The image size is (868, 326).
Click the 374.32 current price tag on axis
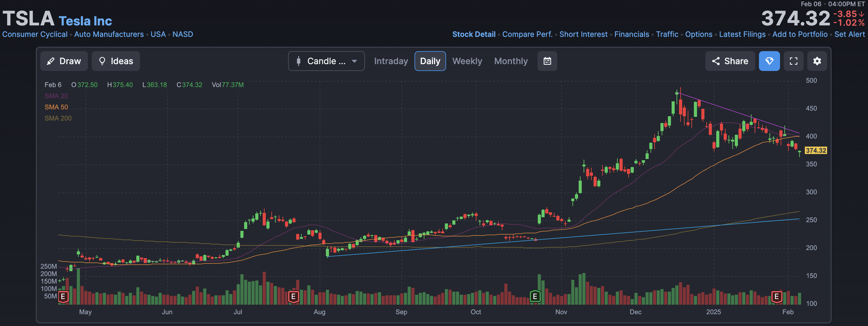816,150
